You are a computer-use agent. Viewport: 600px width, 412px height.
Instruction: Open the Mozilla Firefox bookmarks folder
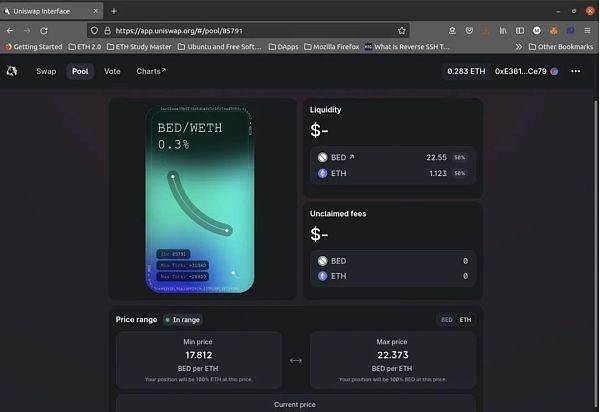point(331,47)
